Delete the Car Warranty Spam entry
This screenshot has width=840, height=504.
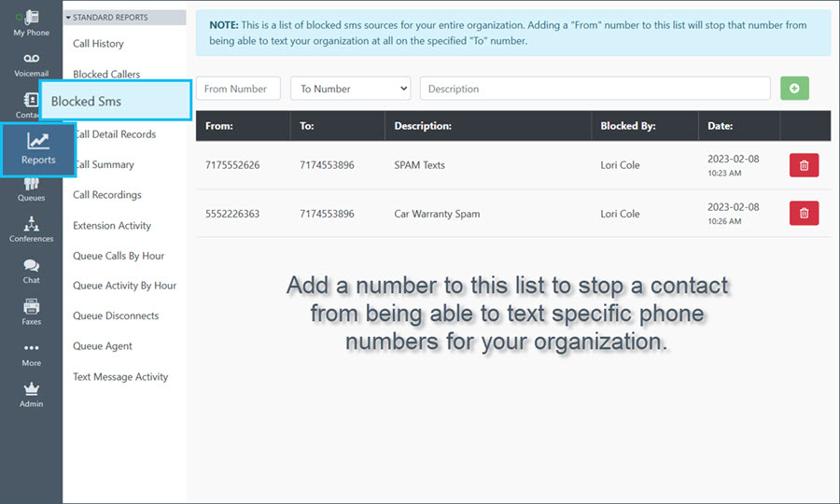point(804,214)
